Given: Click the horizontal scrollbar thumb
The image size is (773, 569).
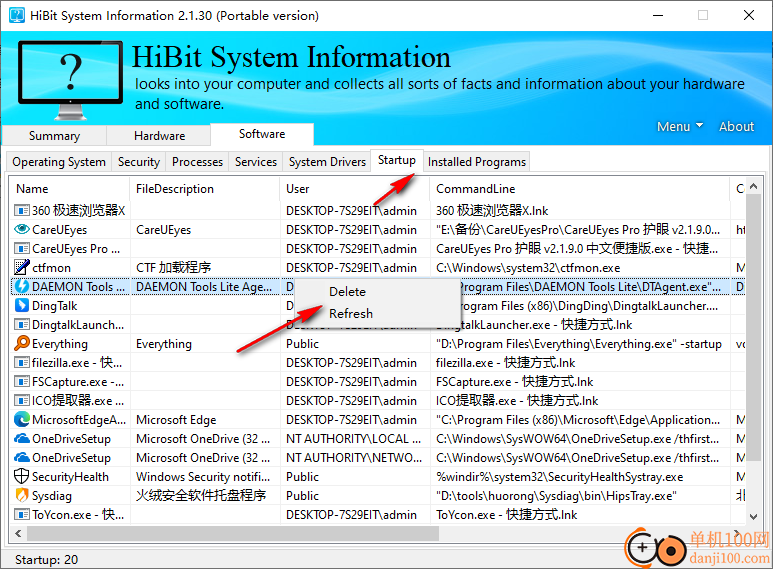Looking at the screenshot, I should [233, 533].
